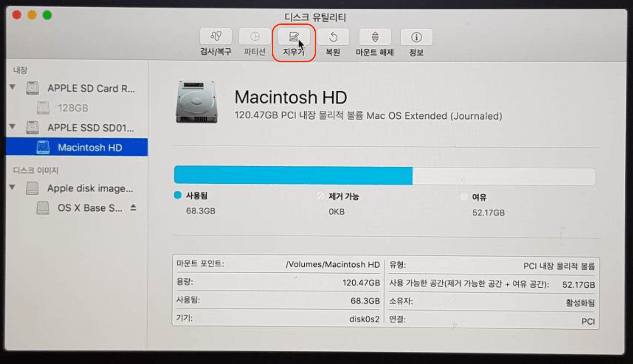Click the 68.3GB value under the 사용됨 legend
Screen dimensions: 633x364
(x=201, y=211)
